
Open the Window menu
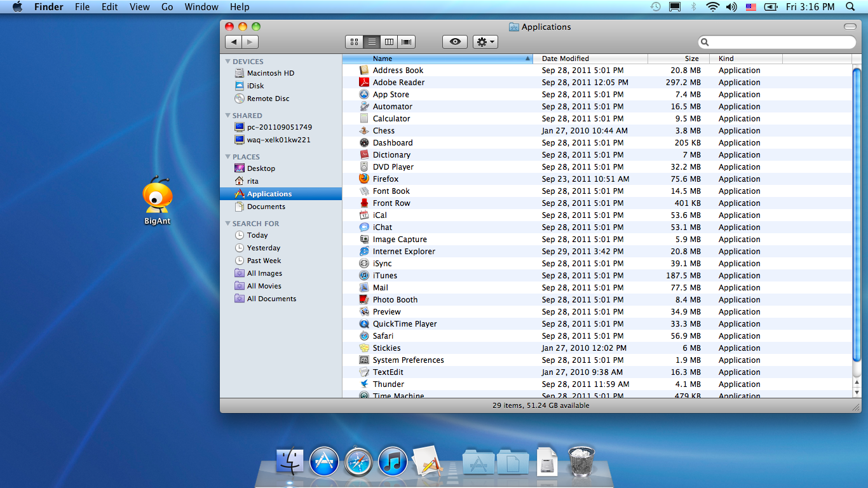201,7
